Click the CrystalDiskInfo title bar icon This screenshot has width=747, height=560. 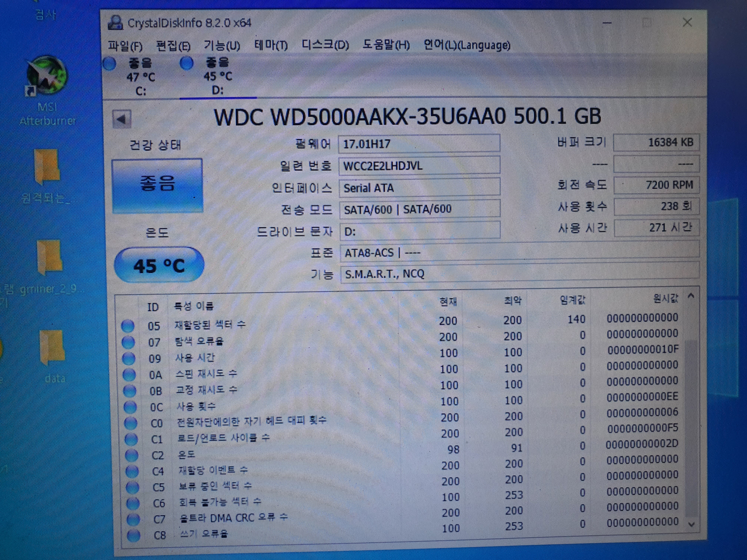(x=115, y=23)
